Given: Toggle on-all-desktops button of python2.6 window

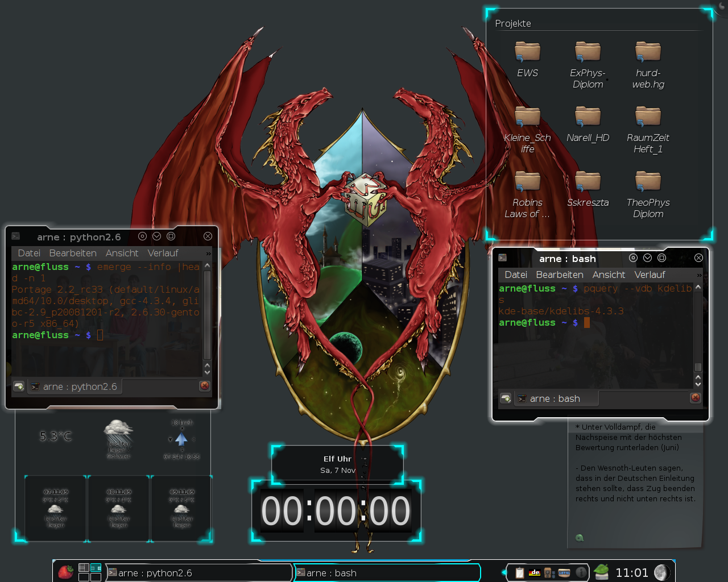Looking at the screenshot, I should pos(142,236).
